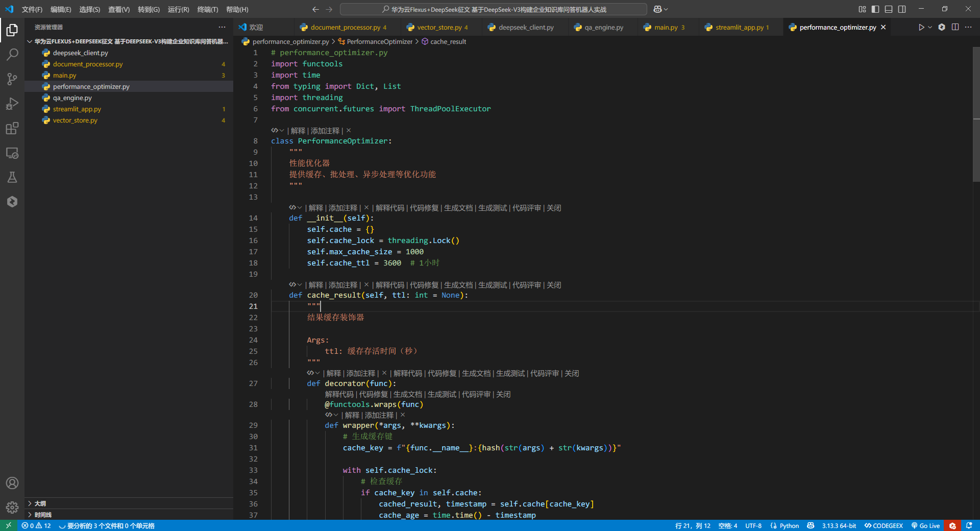Image resolution: width=980 pixels, height=531 pixels.
Task: Click the Run Python file play button
Action: point(921,27)
